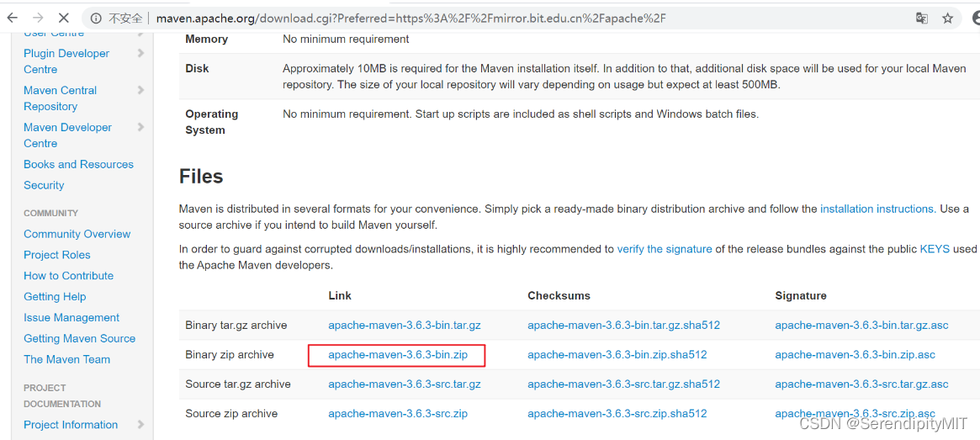Expand Plugin Developer Centre chevron

point(140,53)
